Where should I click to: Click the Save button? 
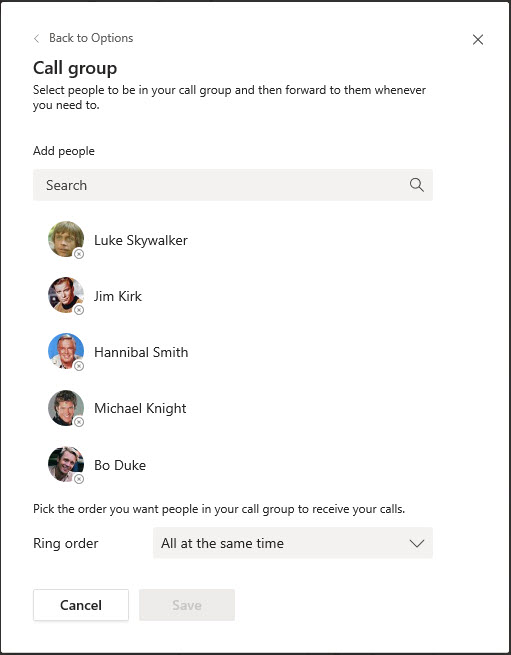187,605
